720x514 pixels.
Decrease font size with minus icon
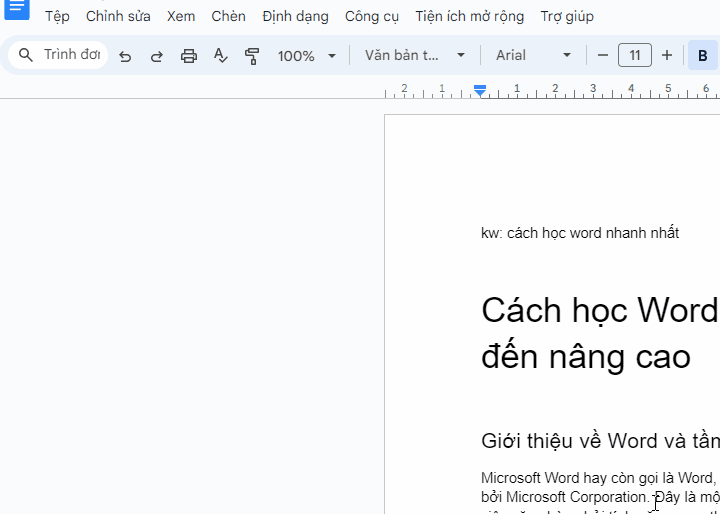(x=602, y=55)
